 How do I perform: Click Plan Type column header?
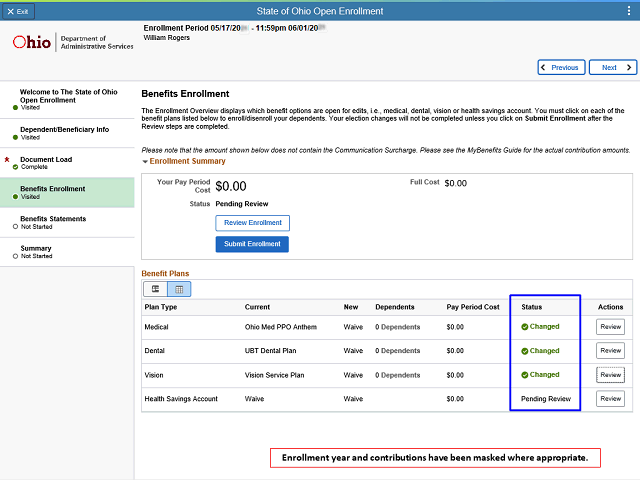(161, 307)
